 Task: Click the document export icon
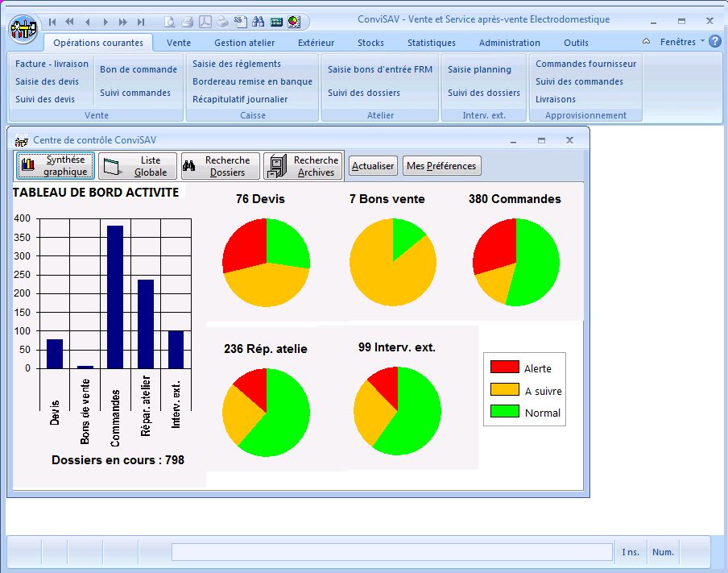241,22
